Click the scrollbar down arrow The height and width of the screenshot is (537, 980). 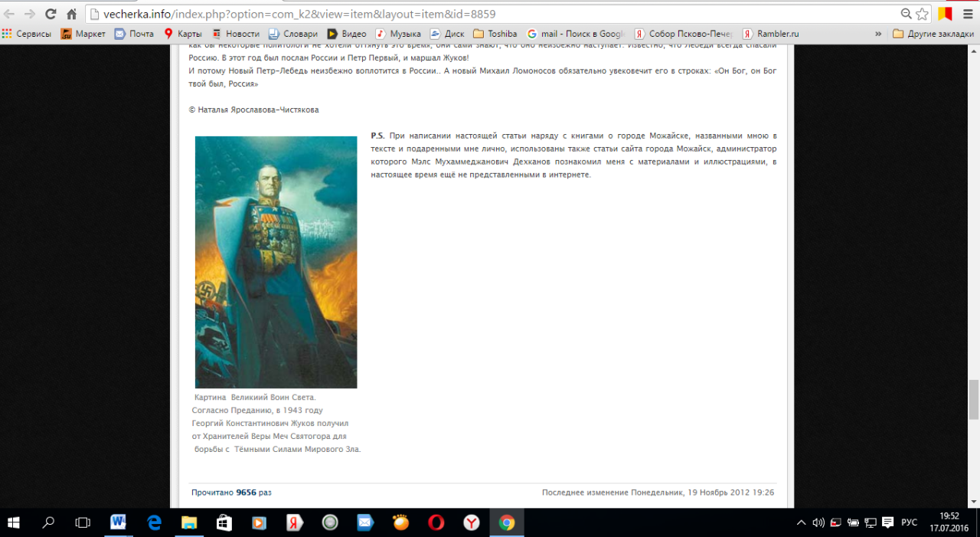tap(974, 502)
